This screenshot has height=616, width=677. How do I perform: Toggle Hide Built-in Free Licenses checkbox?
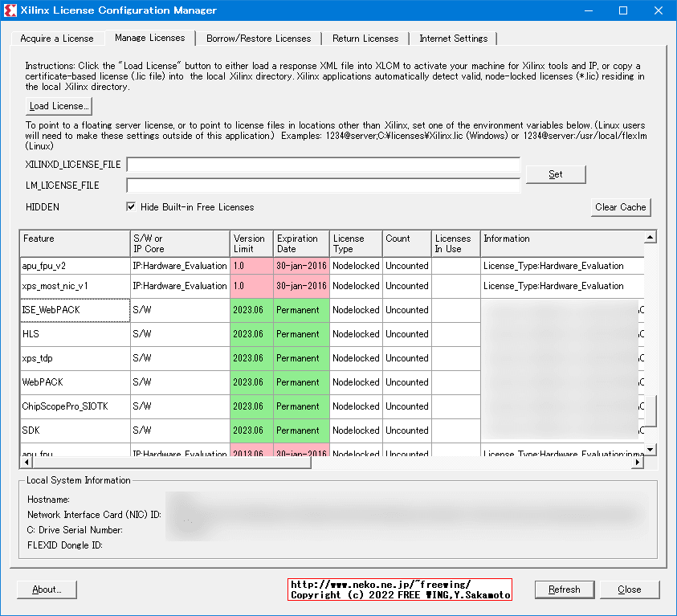click(x=131, y=207)
